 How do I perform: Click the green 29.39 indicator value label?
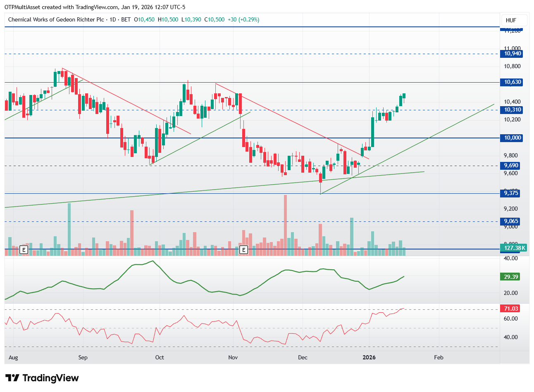coord(511,277)
